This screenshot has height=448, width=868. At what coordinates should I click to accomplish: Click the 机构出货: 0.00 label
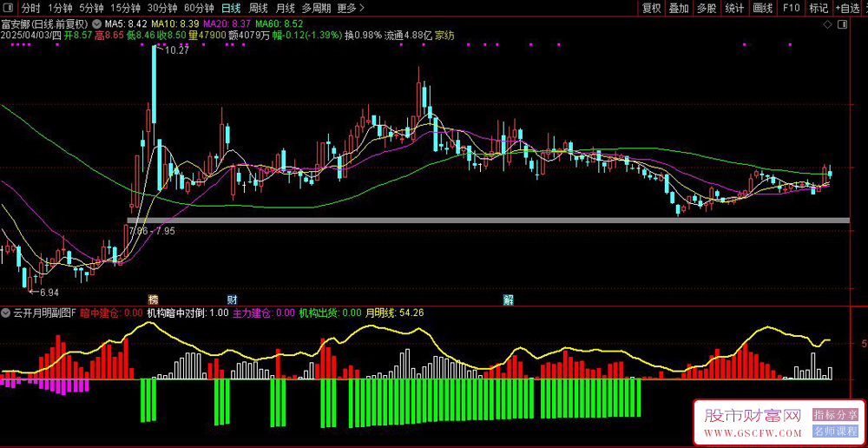[x=330, y=313]
